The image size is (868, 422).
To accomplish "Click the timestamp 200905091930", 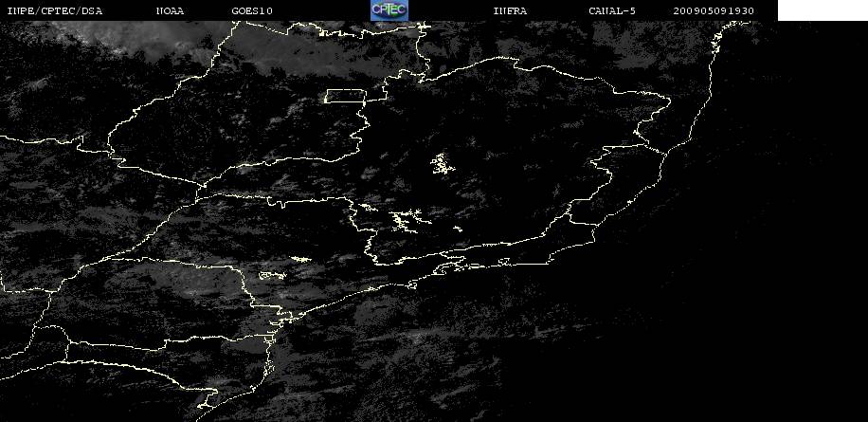I will [x=714, y=10].
